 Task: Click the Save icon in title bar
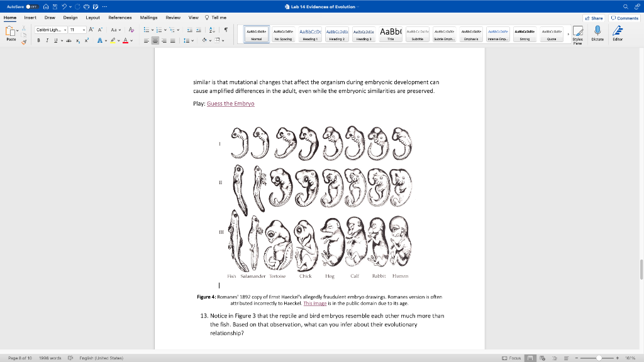click(55, 6)
